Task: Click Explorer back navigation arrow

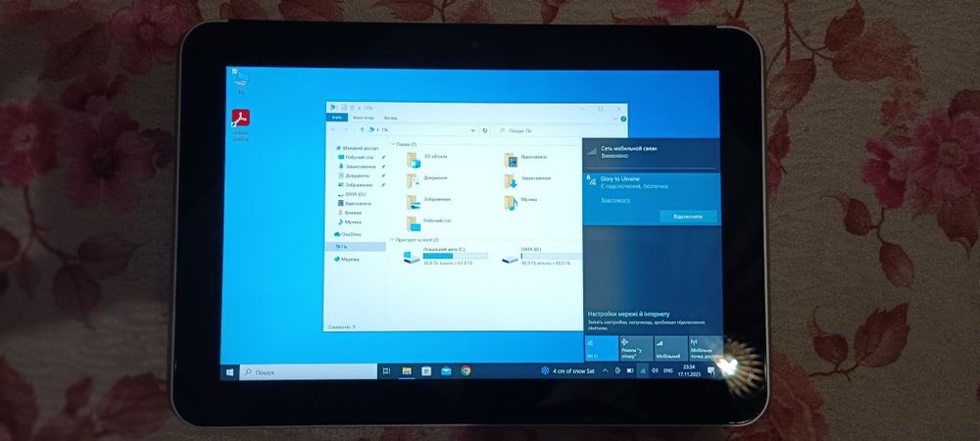Action: 334,130
